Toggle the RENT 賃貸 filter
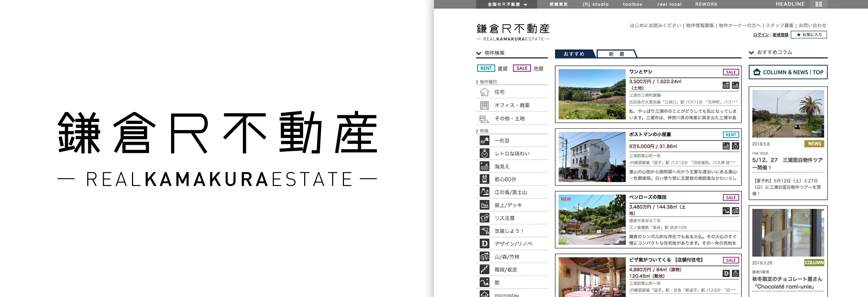This screenshot has height=297, width=868. point(492,68)
